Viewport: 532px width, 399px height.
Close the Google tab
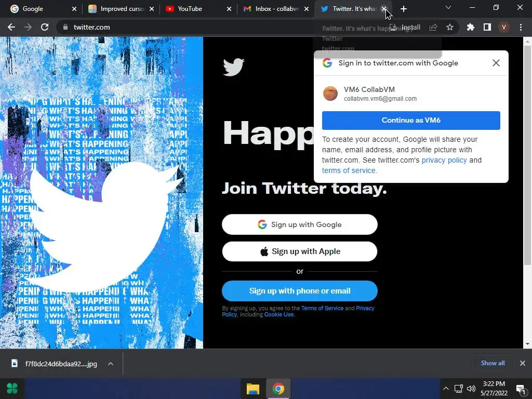click(x=74, y=9)
